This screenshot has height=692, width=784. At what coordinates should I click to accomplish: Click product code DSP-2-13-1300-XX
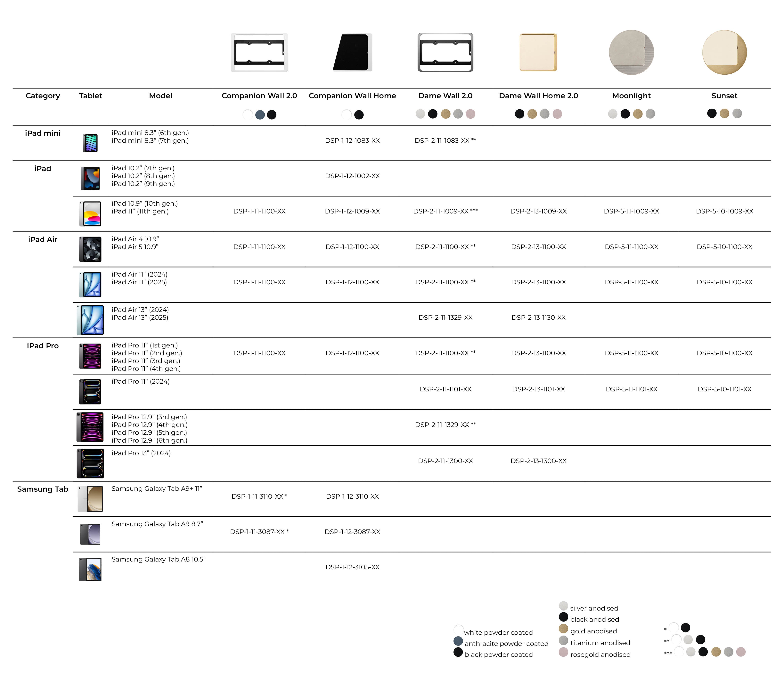[538, 461]
